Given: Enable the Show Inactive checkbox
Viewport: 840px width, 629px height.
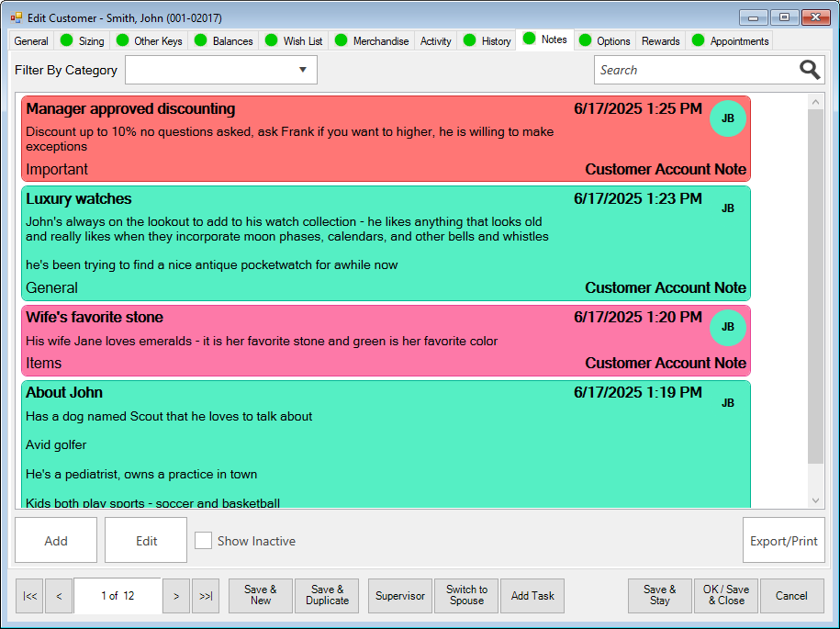Looking at the screenshot, I should (x=203, y=541).
